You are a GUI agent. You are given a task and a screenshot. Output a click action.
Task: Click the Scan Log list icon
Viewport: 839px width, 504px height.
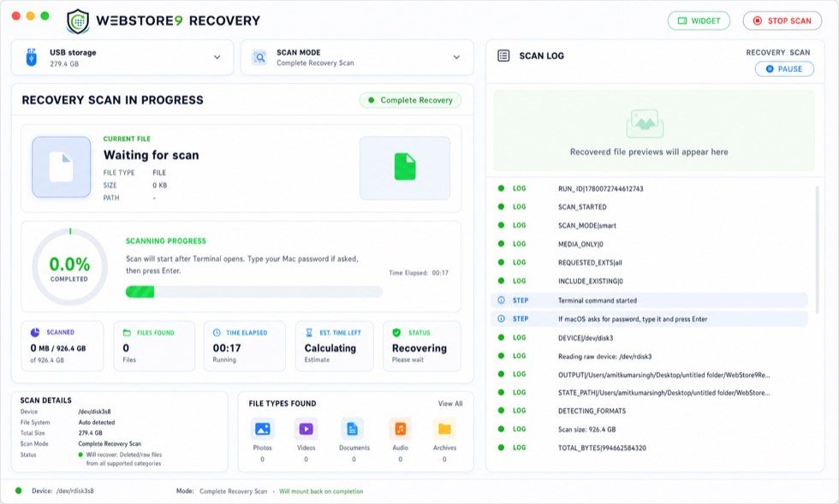(503, 56)
